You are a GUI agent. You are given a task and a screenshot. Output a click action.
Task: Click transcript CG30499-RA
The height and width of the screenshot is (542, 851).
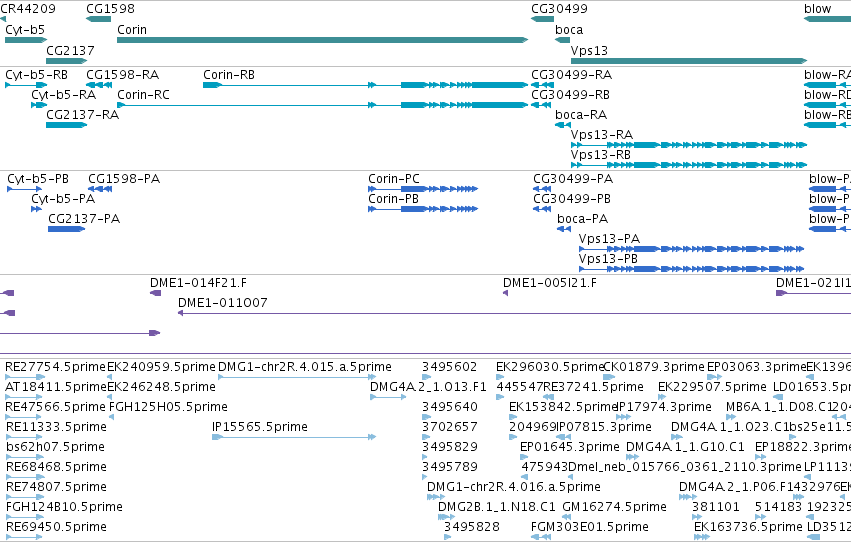pyautogui.click(x=542, y=85)
